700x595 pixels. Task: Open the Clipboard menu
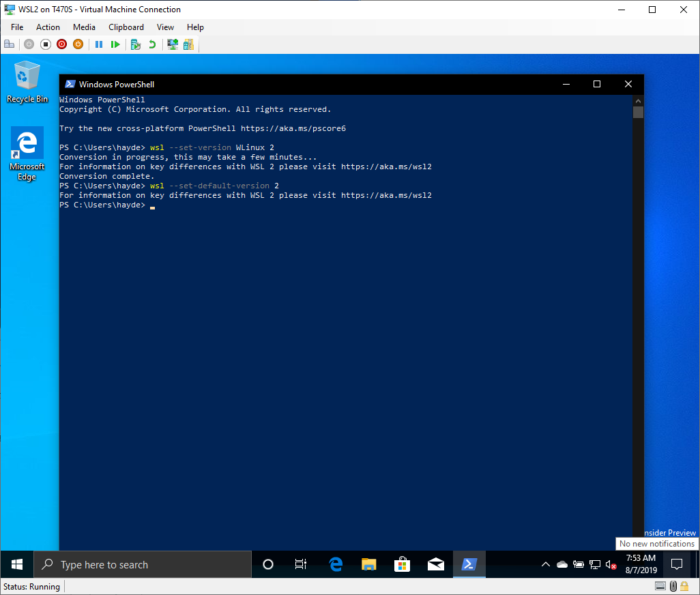pyautogui.click(x=126, y=27)
